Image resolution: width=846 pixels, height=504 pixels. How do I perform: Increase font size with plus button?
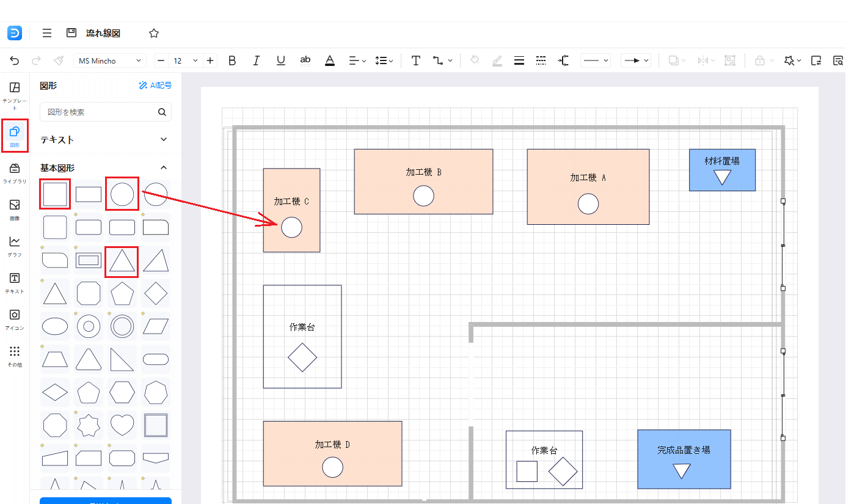(210, 60)
